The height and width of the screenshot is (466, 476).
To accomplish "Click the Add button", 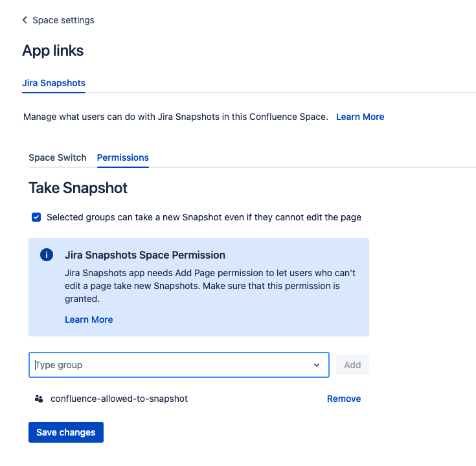I will (352, 365).
